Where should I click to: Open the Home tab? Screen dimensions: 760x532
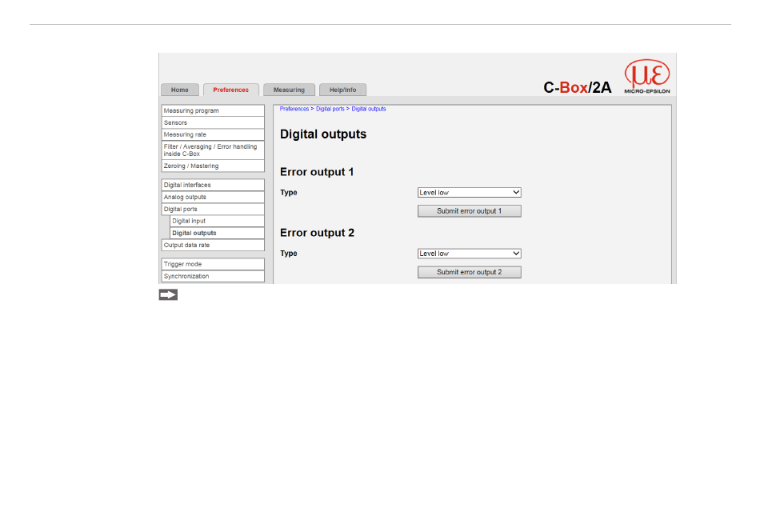180,90
